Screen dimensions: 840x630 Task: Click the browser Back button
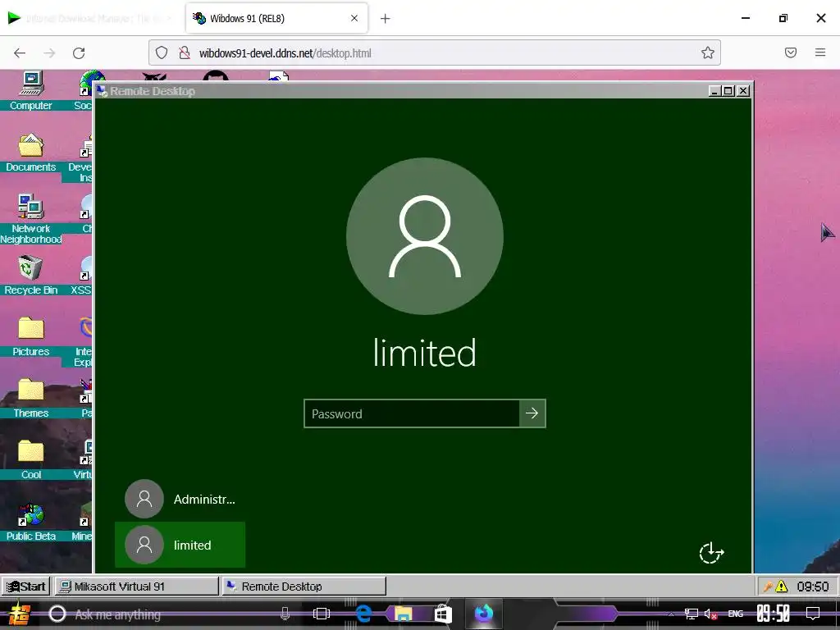[20, 52]
